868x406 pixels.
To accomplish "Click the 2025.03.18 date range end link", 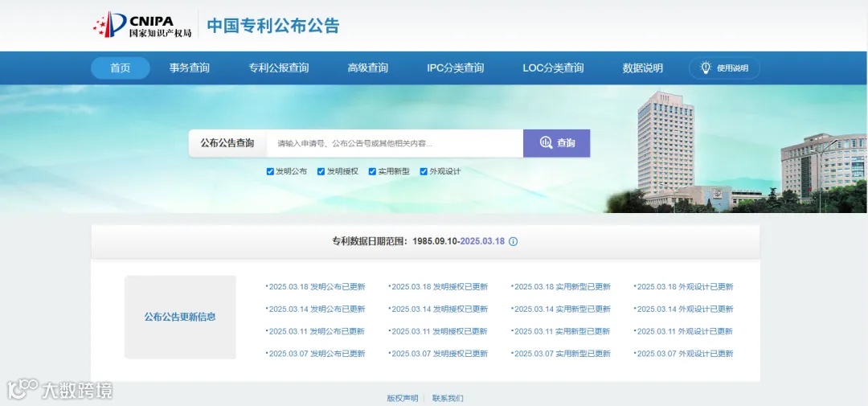I will (482, 241).
